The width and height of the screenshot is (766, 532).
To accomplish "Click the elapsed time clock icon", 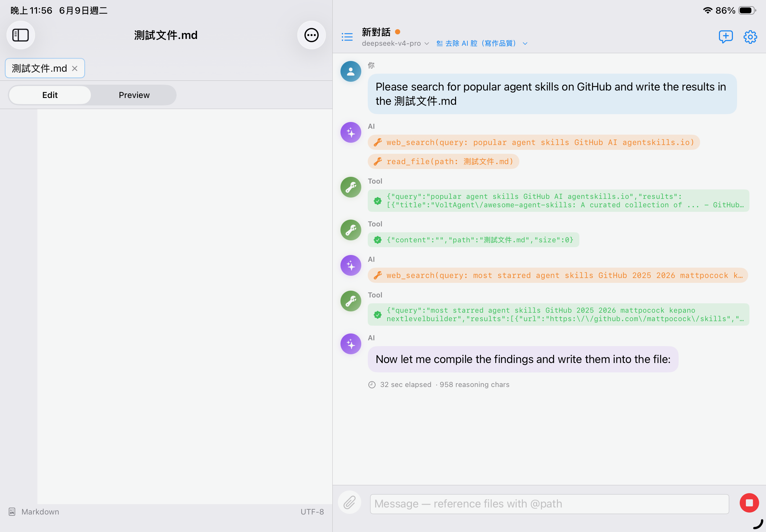I will pos(372,385).
